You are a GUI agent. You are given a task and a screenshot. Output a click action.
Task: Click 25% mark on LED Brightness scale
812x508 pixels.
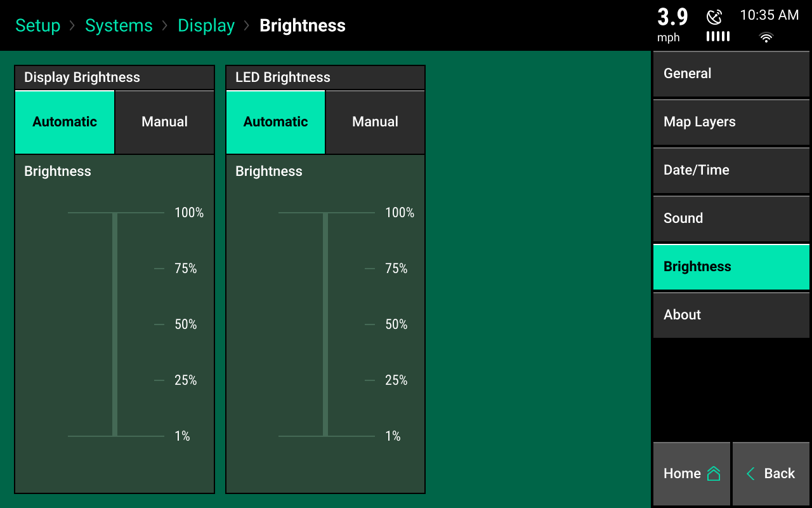(396, 380)
